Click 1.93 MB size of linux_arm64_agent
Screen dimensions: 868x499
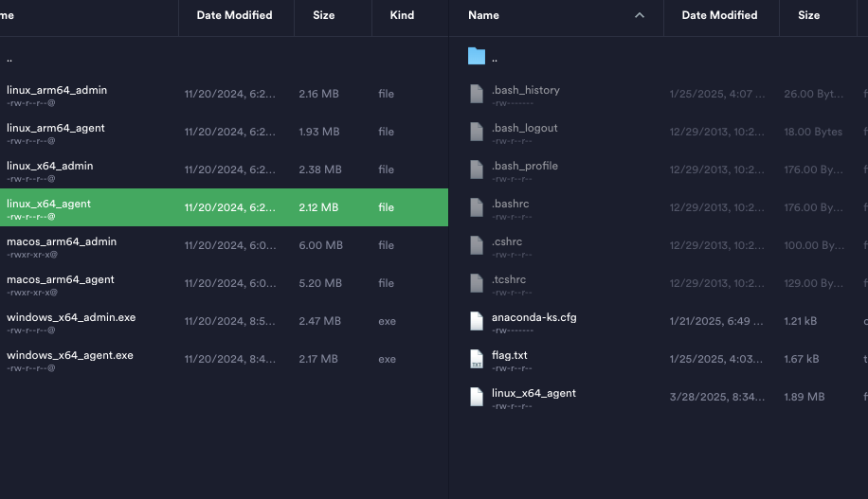click(x=319, y=132)
